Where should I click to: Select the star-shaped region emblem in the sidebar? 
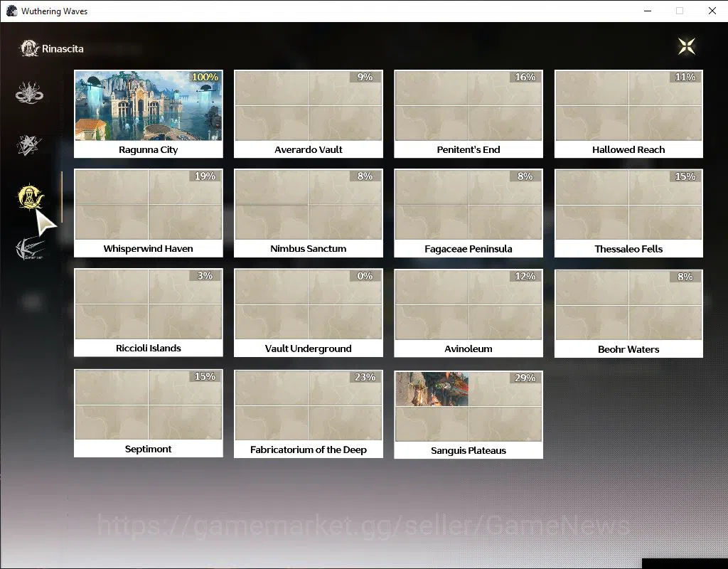28,145
